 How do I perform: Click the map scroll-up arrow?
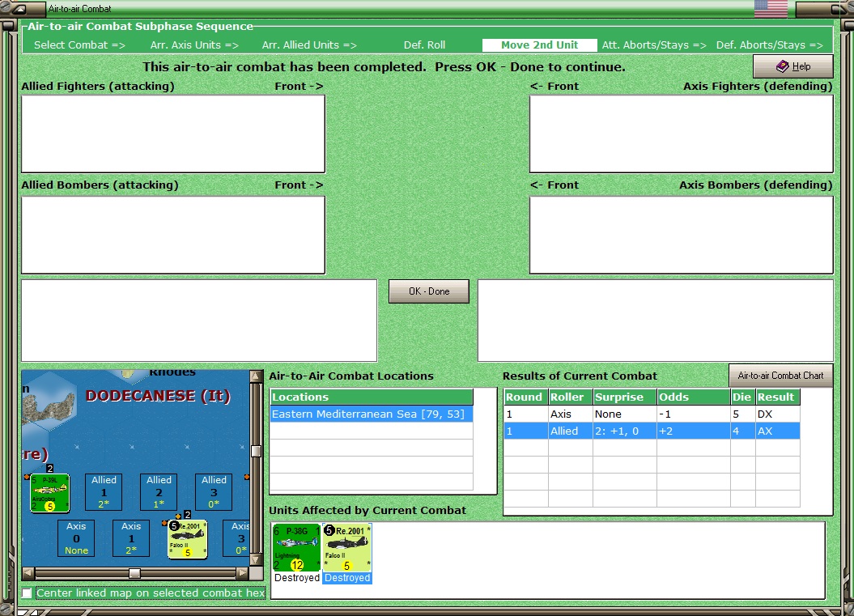[256, 376]
